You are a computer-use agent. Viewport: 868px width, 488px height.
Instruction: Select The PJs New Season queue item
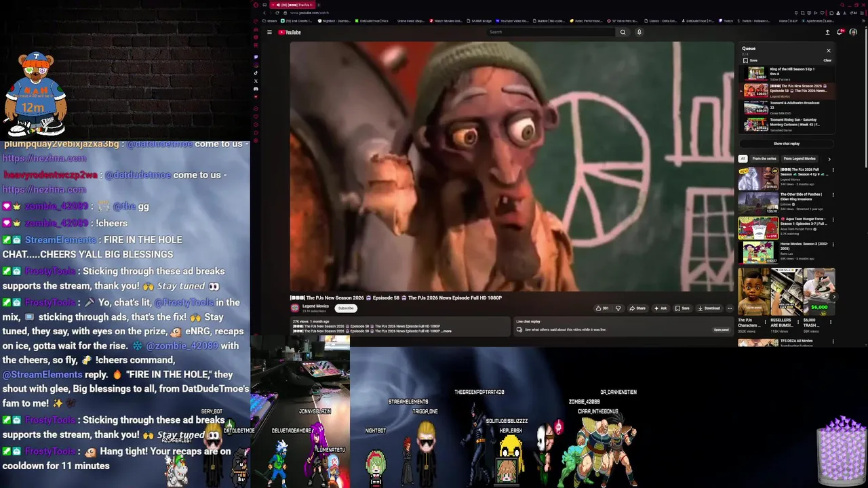point(787,91)
